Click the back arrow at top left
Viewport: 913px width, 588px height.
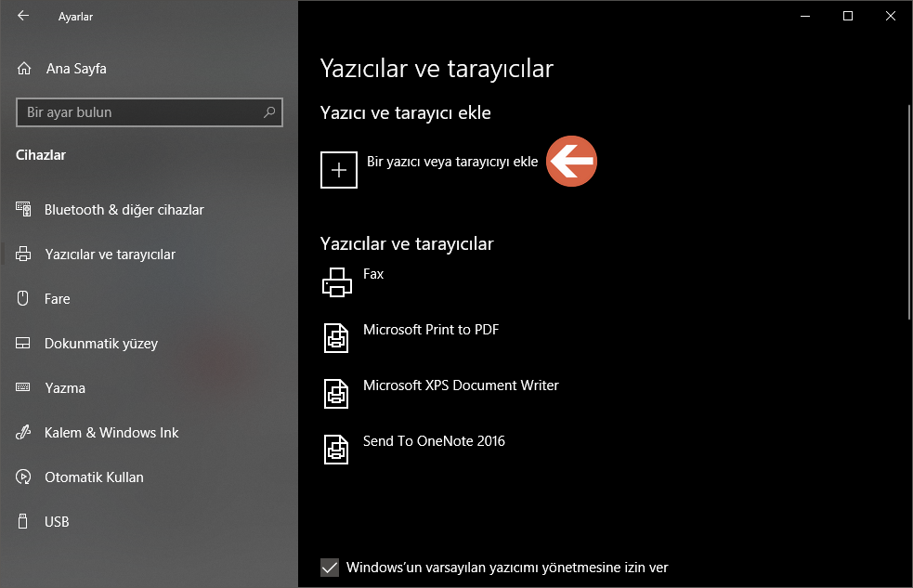tap(21, 16)
